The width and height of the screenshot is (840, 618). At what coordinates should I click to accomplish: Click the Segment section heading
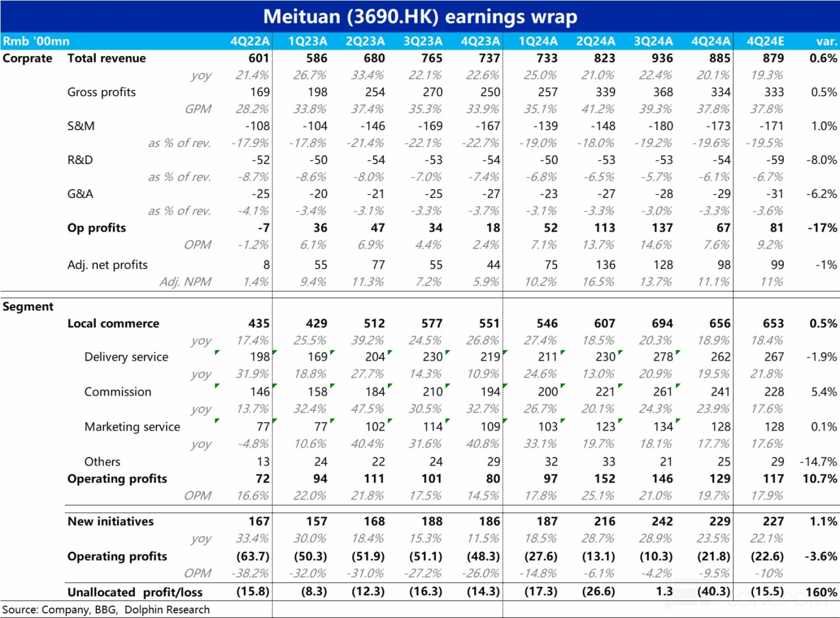(x=28, y=307)
